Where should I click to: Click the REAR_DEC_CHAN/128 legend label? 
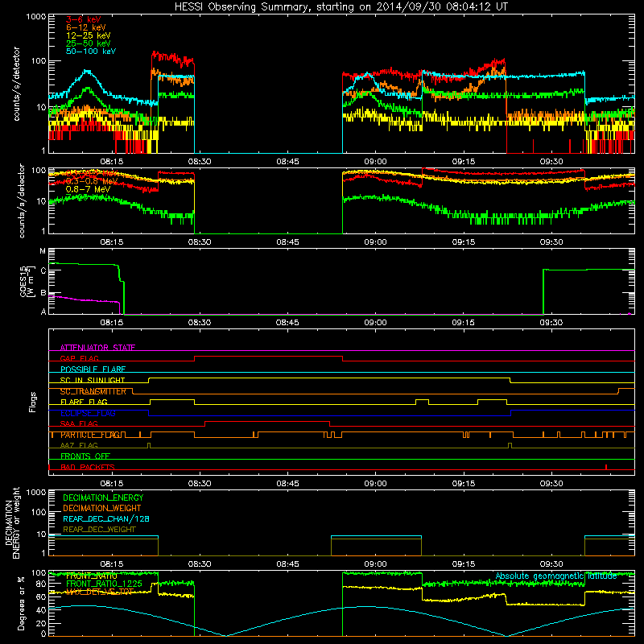click(106, 519)
